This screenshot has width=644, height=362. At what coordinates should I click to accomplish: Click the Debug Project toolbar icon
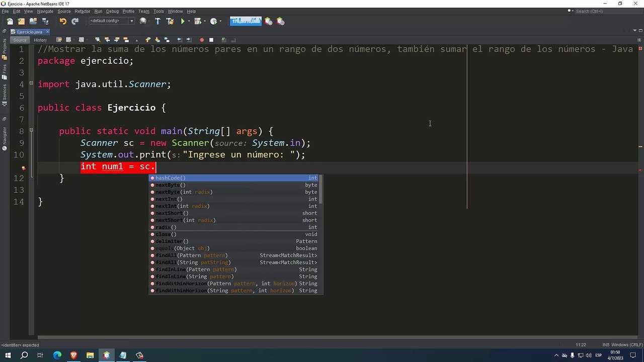pos(198,21)
